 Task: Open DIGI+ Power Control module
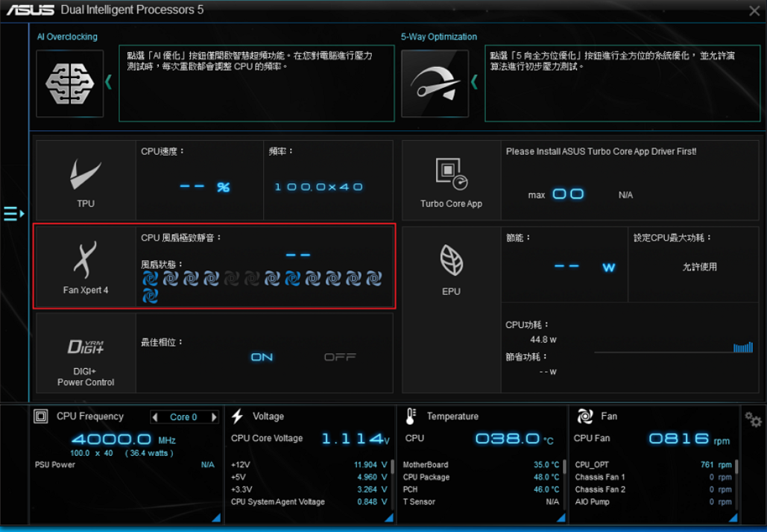[86, 352]
